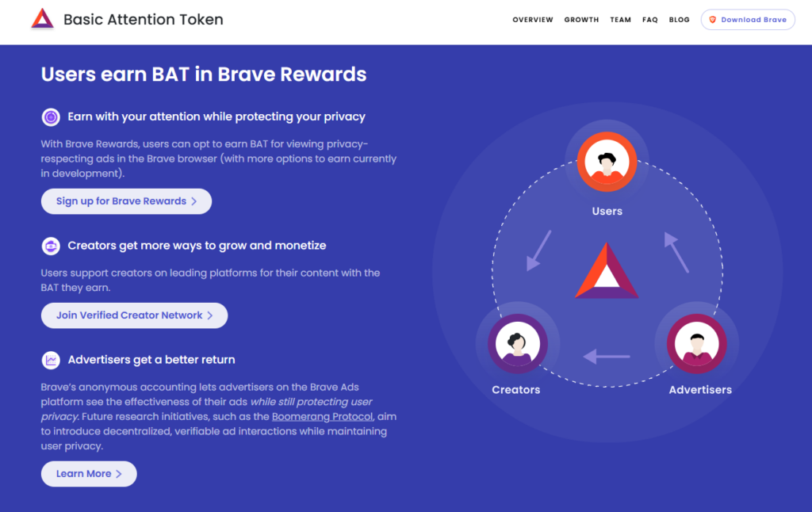Click arrow pointing from Advertisers to Creators

(607, 356)
